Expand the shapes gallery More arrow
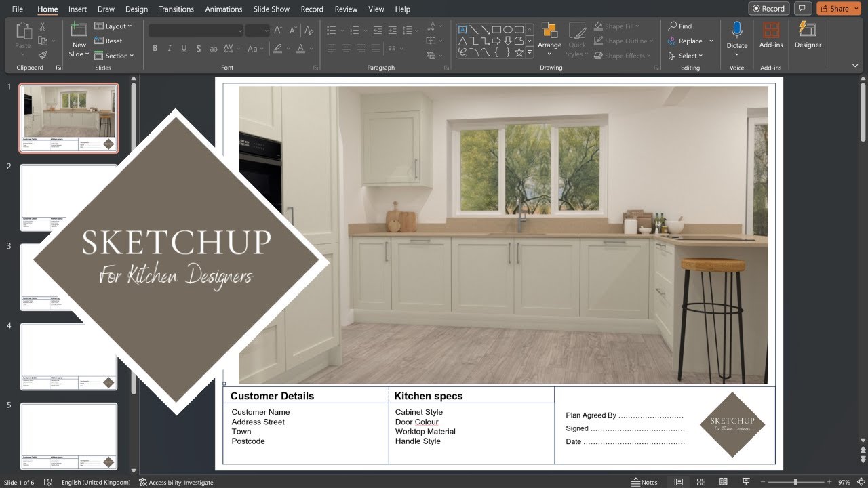 pyautogui.click(x=530, y=52)
